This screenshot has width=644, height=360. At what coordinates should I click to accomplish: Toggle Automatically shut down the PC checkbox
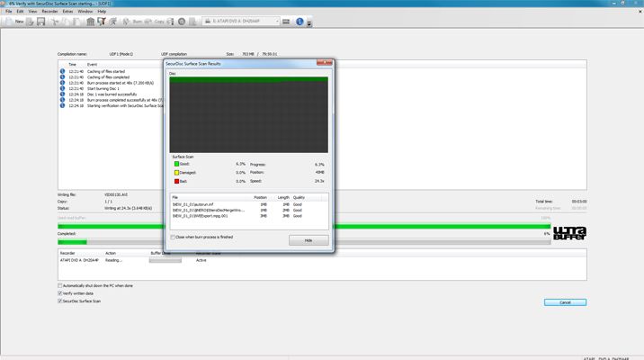[x=60, y=285]
